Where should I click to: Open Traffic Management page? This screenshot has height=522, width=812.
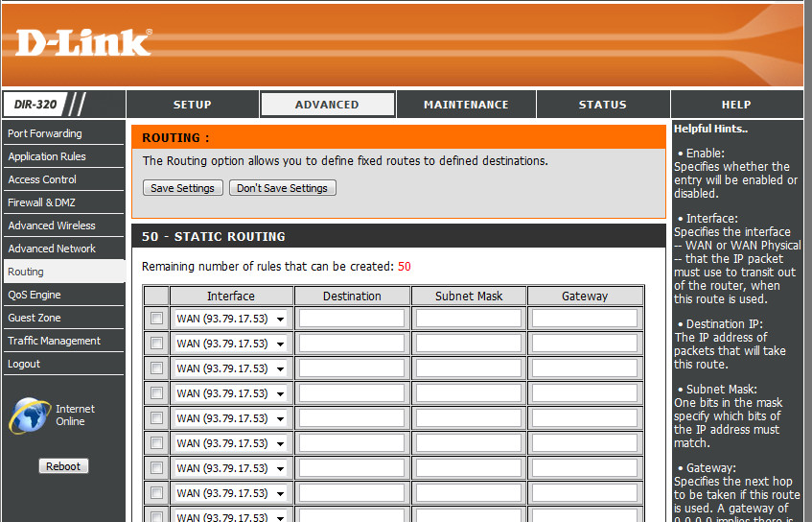[x=63, y=341]
